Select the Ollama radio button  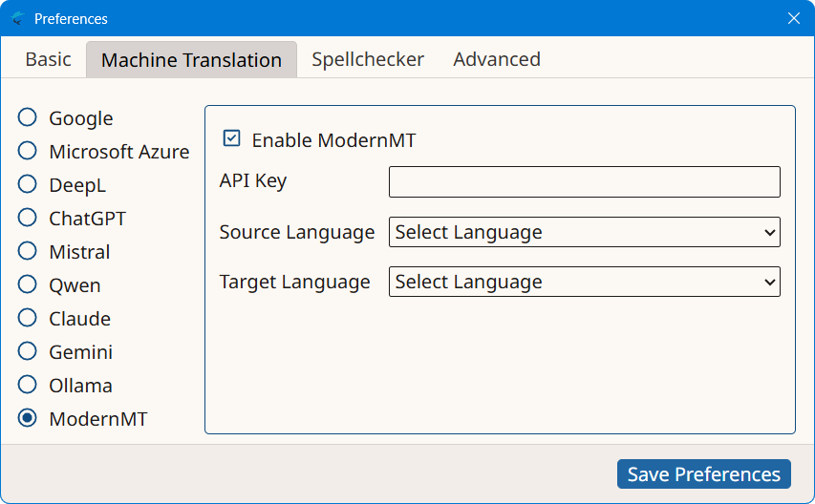point(27,385)
